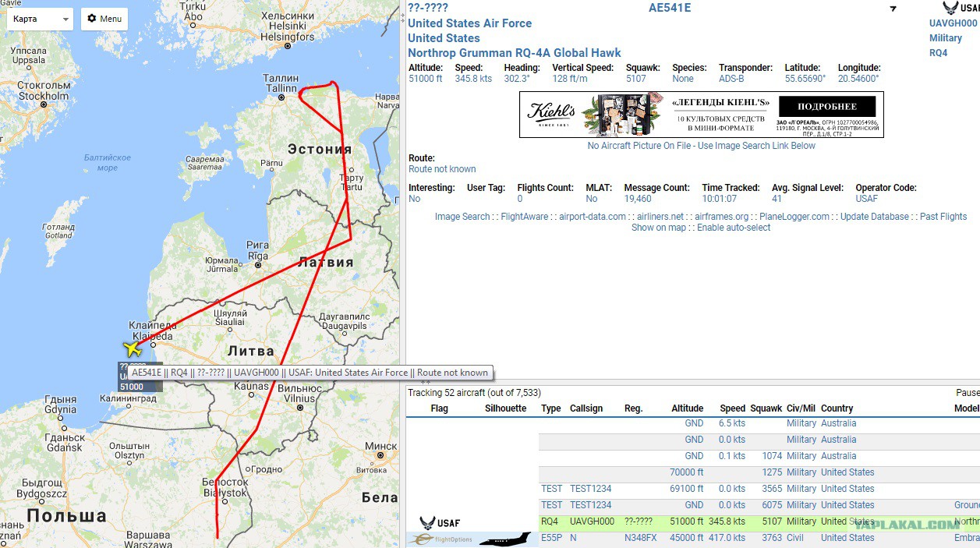Click the jet silhouette in the E55P row
Screen dimensions: 980x548
(x=505, y=539)
